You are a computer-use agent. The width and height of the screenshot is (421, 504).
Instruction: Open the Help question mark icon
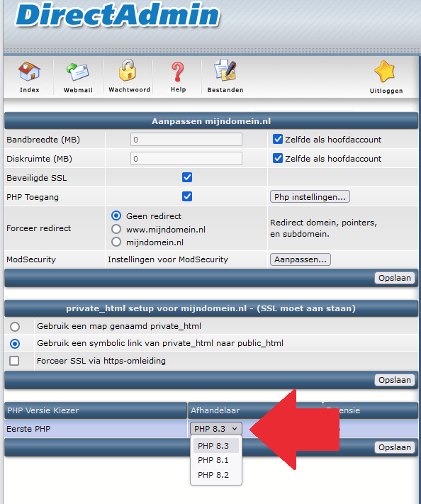coord(178,72)
